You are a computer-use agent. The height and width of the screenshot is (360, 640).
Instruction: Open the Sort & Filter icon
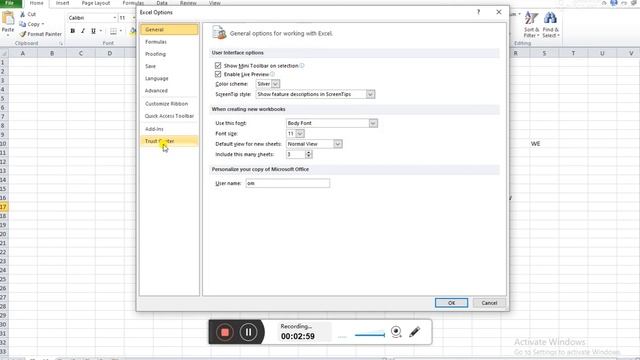click(x=531, y=19)
